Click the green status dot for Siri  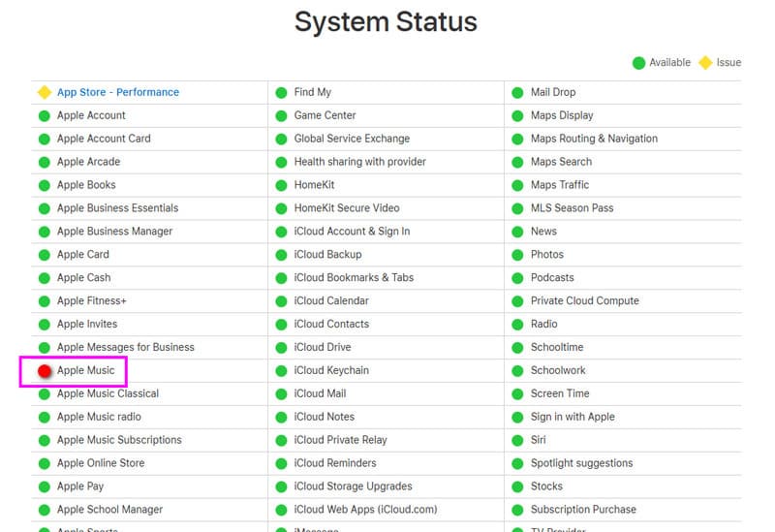[x=517, y=440]
